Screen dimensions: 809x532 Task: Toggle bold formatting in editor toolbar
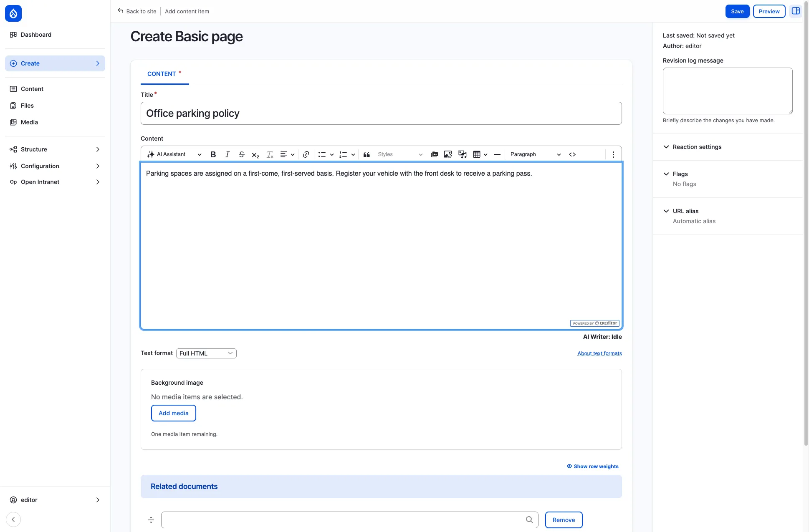[213, 154]
